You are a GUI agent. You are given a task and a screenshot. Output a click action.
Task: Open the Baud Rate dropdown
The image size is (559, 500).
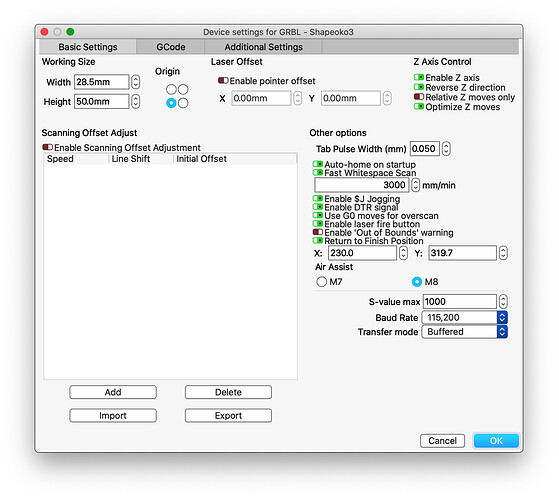coord(464,317)
